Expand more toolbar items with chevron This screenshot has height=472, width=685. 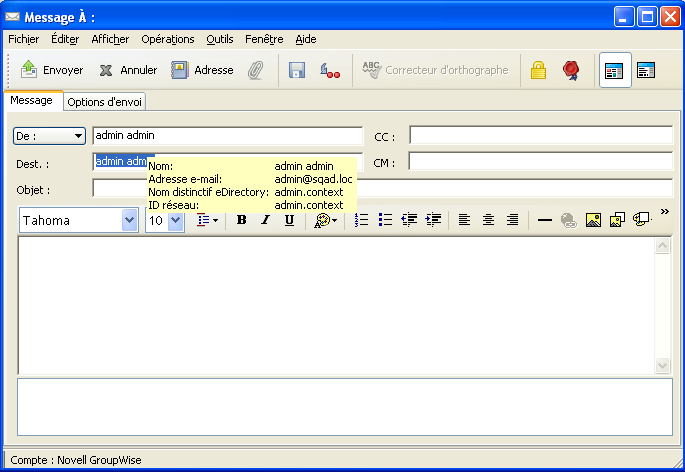(x=664, y=212)
